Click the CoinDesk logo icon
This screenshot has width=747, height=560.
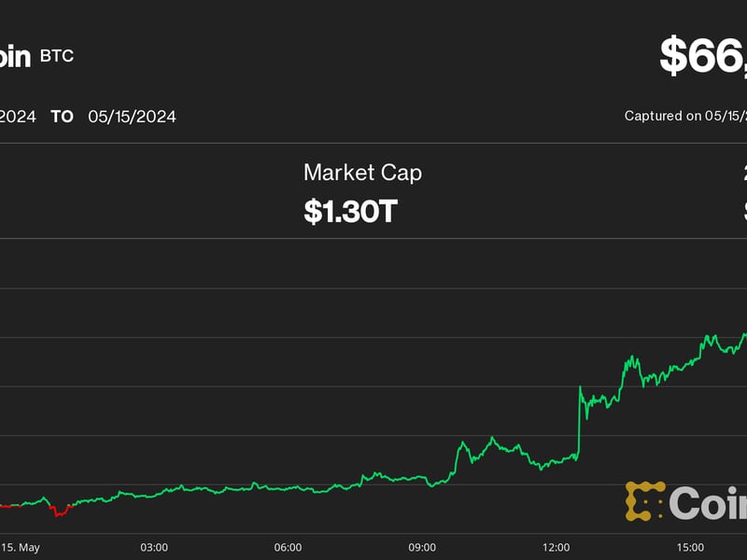(x=645, y=501)
